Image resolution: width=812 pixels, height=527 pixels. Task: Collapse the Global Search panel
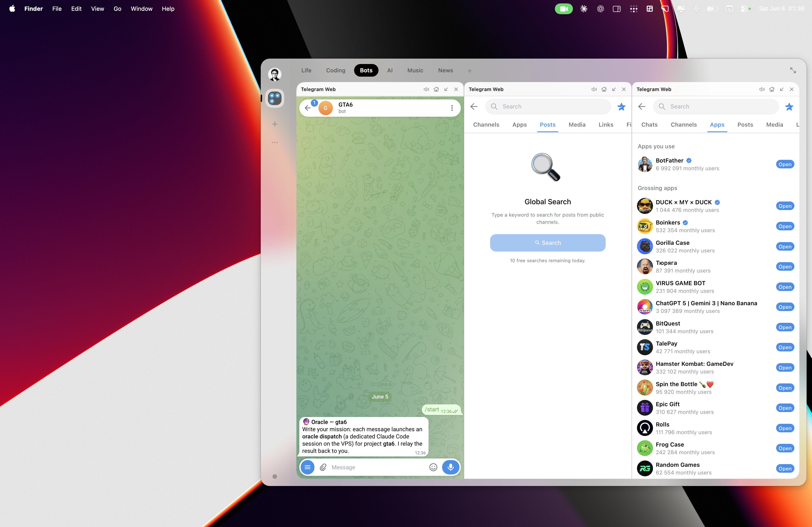click(614, 89)
